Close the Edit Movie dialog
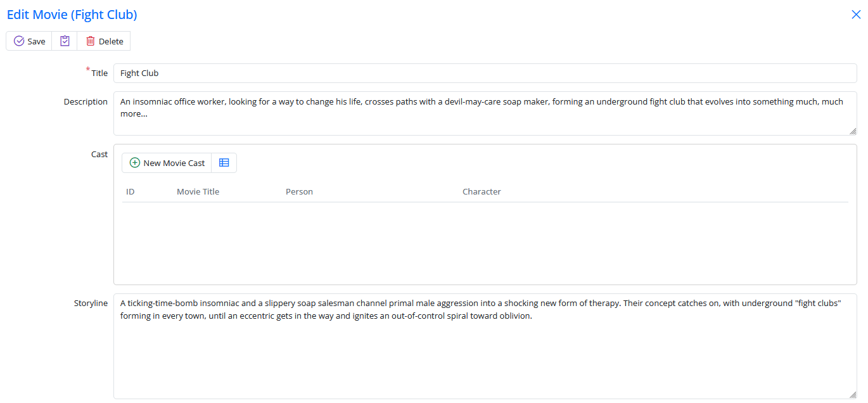 [856, 15]
